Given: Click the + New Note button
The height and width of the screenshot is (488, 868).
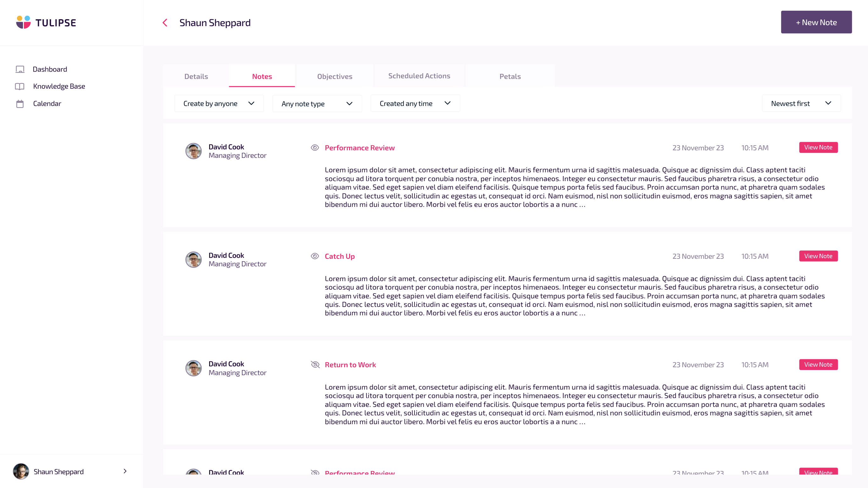Looking at the screenshot, I should [816, 22].
